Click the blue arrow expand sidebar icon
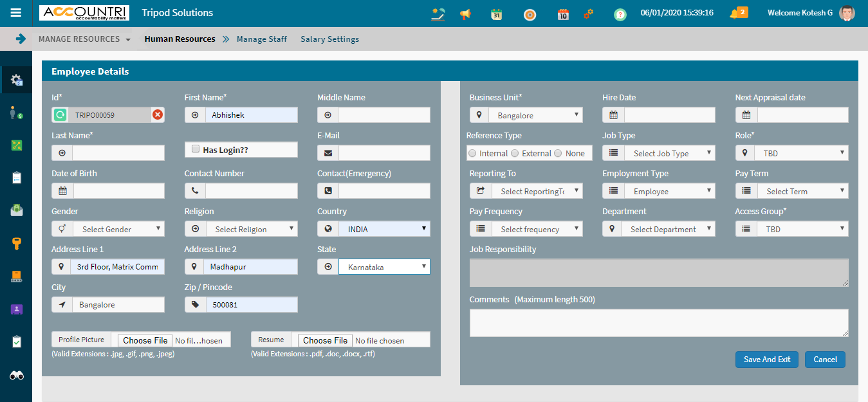868x402 pixels. click(21, 39)
